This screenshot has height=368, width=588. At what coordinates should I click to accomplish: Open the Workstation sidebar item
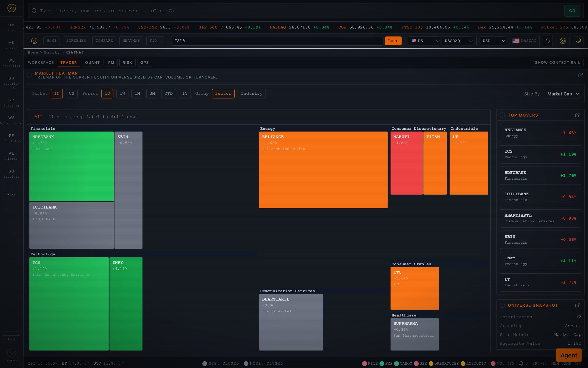click(x=12, y=120)
